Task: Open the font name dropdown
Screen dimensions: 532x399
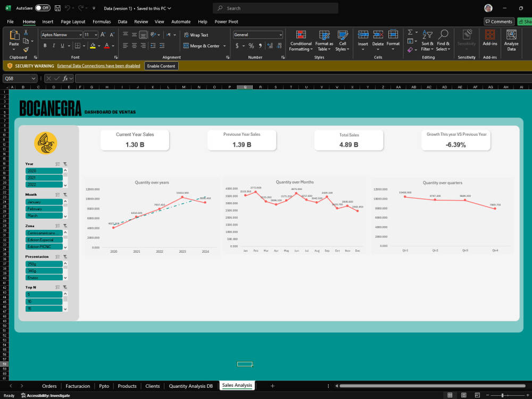Action: 80,35
